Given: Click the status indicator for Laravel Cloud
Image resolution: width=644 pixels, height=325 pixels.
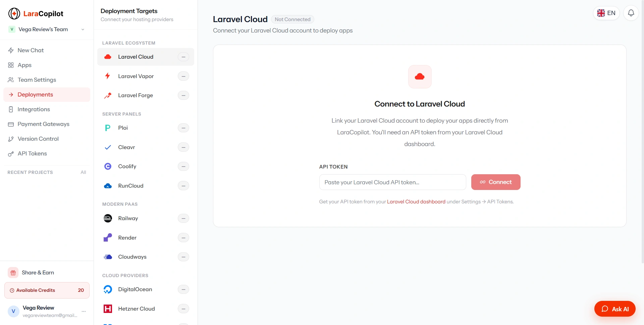Looking at the screenshot, I should coord(183,57).
